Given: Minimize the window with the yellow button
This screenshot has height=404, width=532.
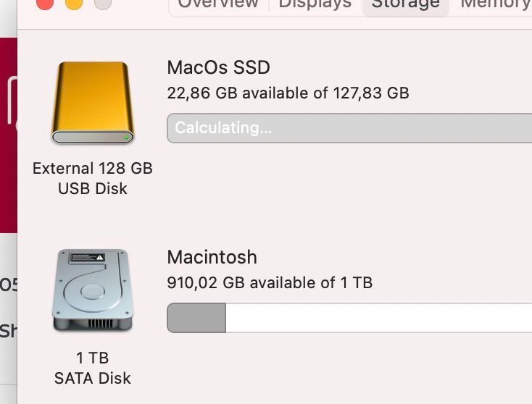Looking at the screenshot, I should (x=74, y=3).
